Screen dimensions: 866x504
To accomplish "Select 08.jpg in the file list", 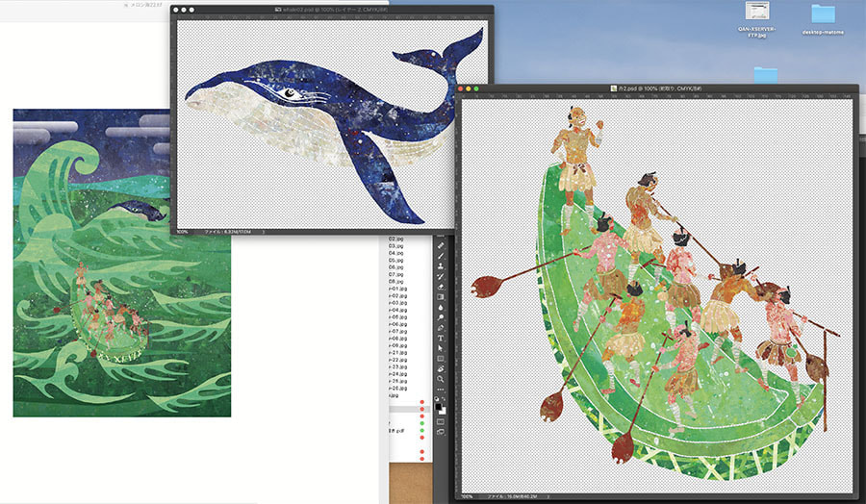I will [x=396, y=282].
